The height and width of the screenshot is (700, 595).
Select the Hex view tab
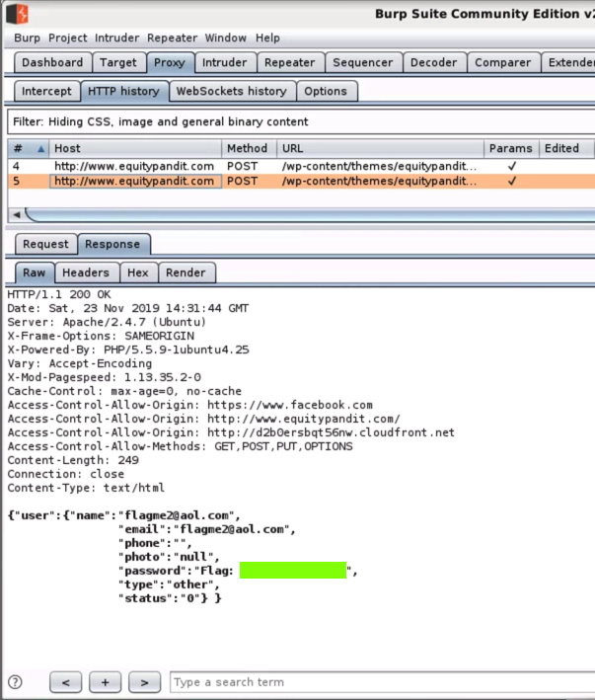(138, 272)
